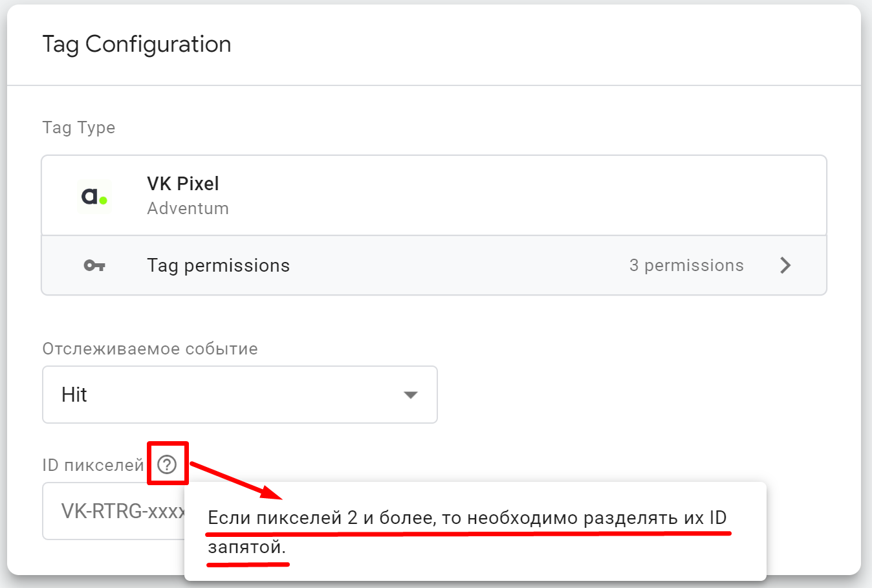Screen dimensions: 872x588
Task: Open the event dropdown using its arrow
Action: (410, 395)
